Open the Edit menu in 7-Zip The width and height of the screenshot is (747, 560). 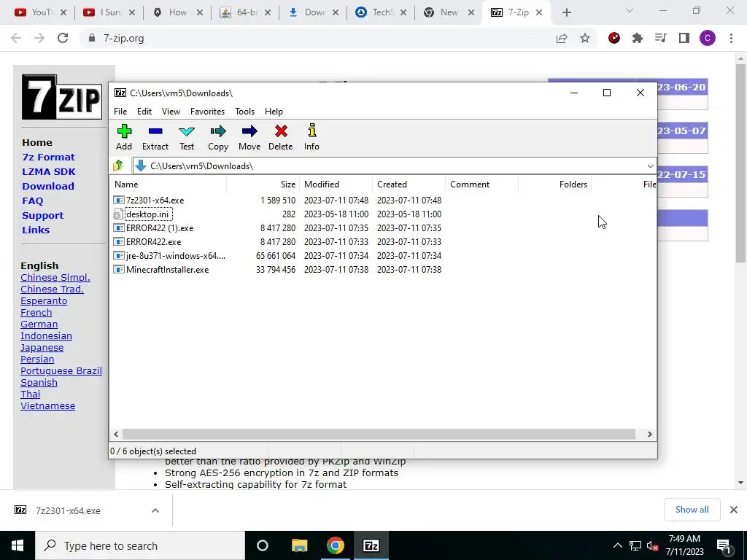[x=144, y=112]
